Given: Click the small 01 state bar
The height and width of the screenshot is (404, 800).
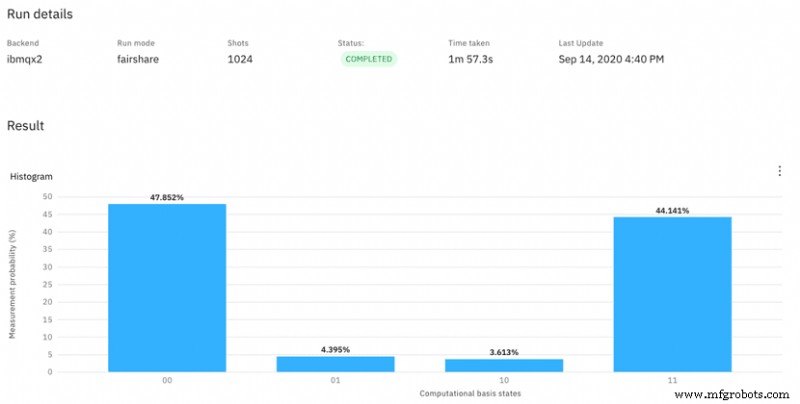Looking at the screenshot, I should point(335,363).
